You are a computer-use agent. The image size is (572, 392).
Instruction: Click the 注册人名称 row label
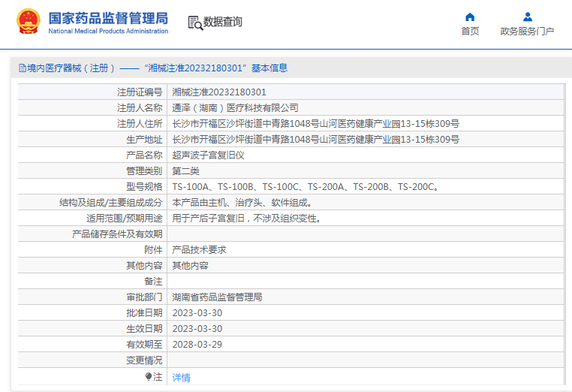tap(140, 108)
